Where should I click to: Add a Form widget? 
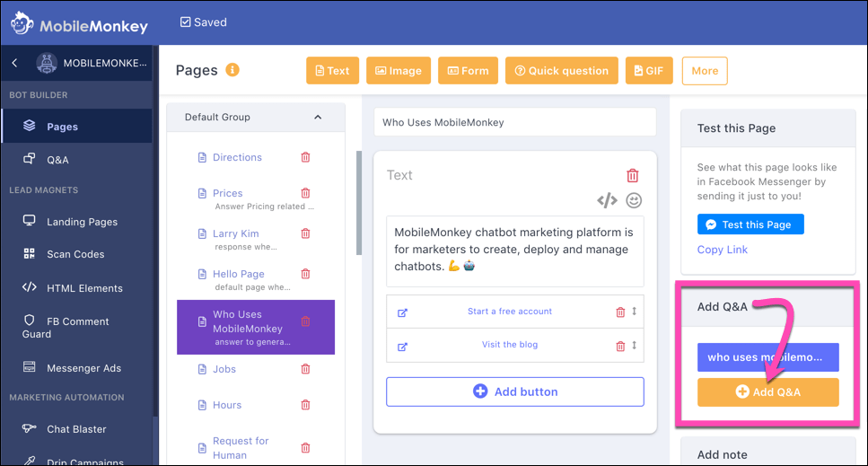[x=468, y=71]
